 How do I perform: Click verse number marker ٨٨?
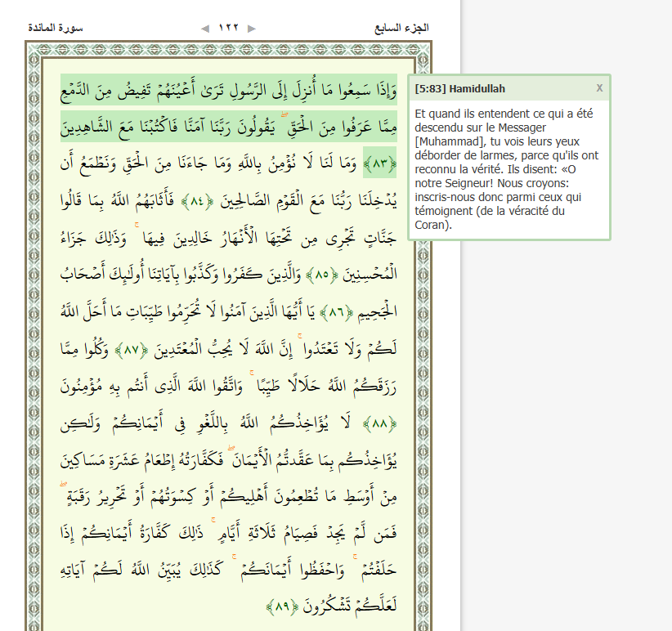(379, 423)
